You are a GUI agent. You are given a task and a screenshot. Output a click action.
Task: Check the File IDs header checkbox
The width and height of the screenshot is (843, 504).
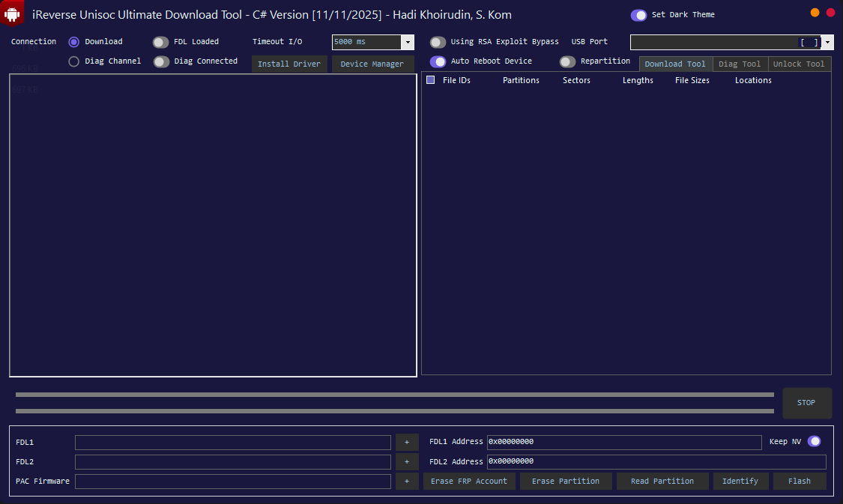tap(430, 80)
